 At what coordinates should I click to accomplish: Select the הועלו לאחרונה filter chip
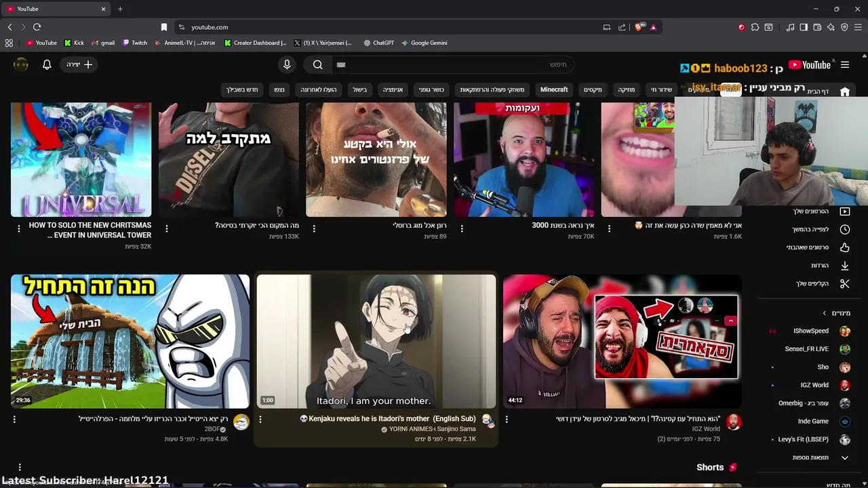click(319, 89)
